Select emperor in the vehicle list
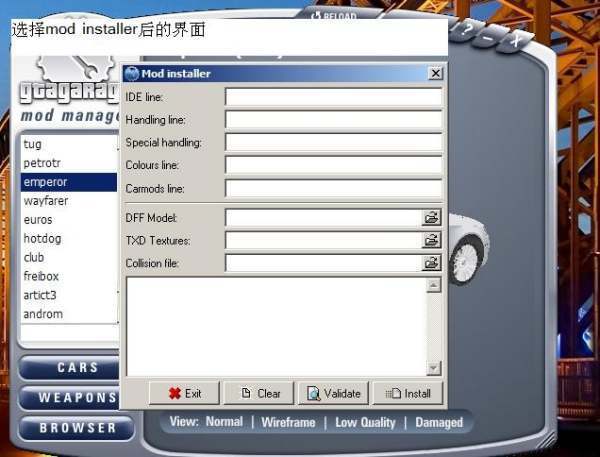The height and width of the screenshot is (457, 600). click(x=69, y=182)
